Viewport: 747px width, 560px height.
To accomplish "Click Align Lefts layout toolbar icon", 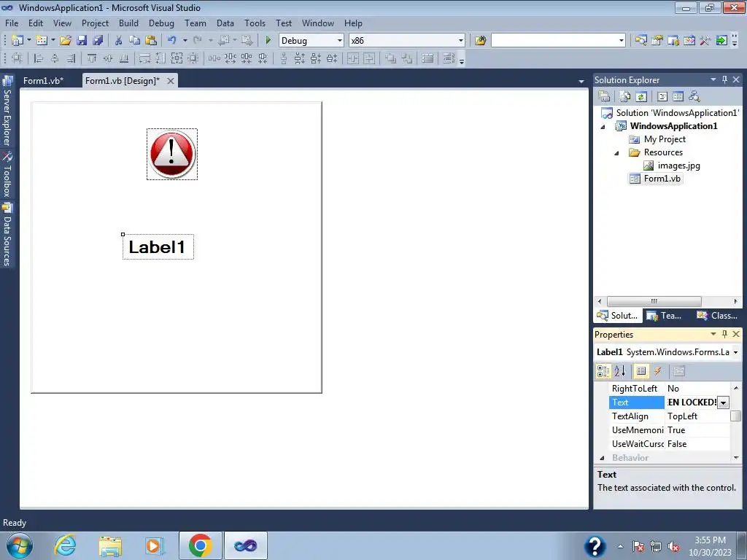I will coord(39,58).
